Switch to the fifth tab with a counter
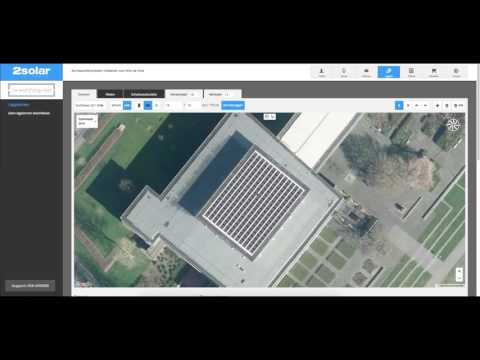Screen dimensions: 480x360 point(222,94)
